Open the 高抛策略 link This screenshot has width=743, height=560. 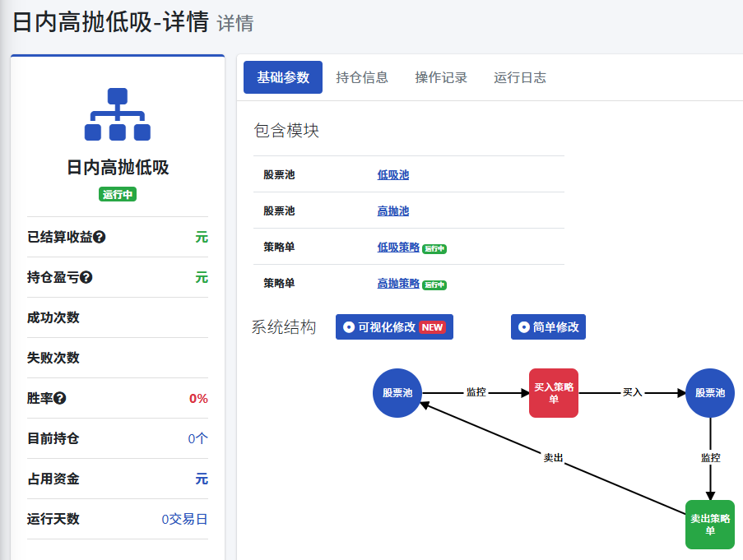pos(398,283)
